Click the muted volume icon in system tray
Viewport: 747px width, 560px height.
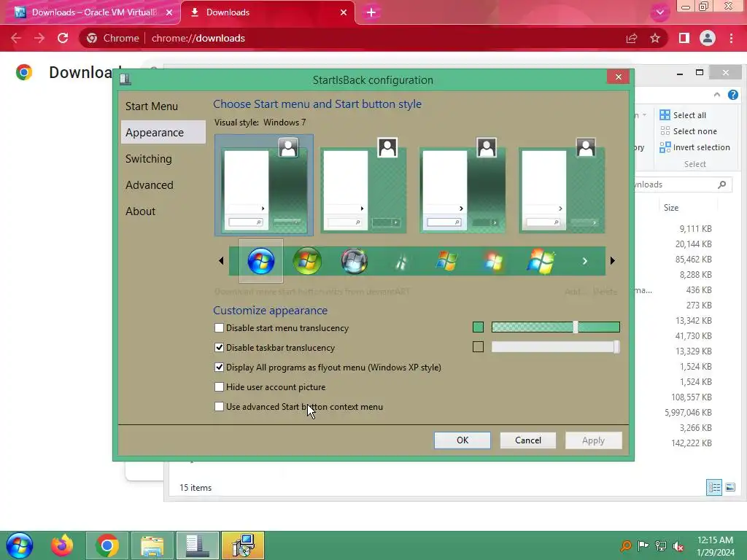click(678, 546)
